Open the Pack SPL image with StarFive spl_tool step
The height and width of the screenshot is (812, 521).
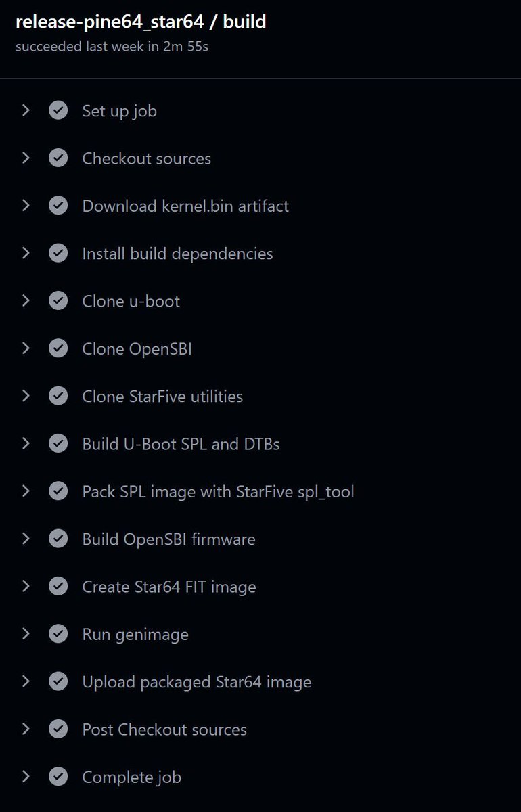point(218,491)
